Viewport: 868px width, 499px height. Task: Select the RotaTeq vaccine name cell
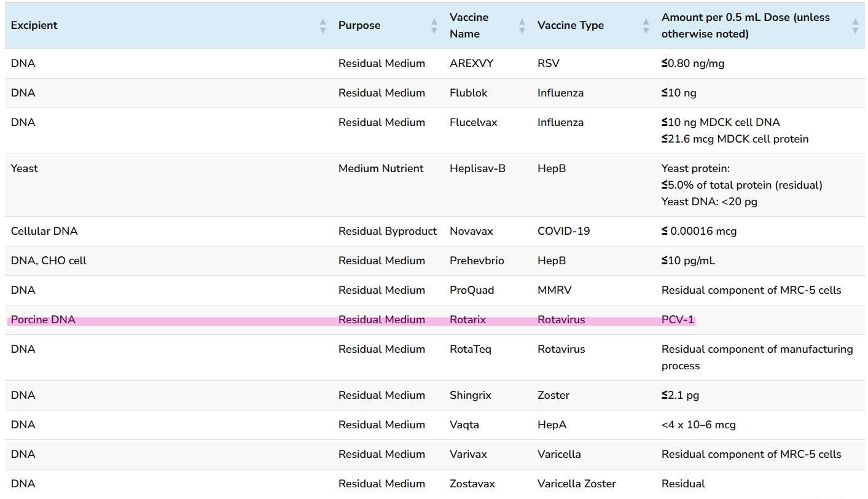[x=471, y=349]
